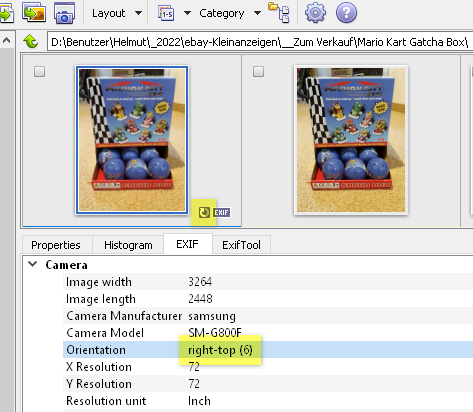
Task: Collapse the Camera section
Action: [x=33, y=264]
